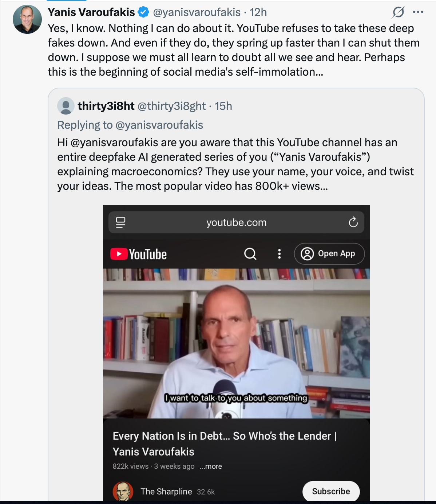The image size is (436, 504).
Task: Click the YouTube search magnifier icon
Action: [x=250, y=254]
